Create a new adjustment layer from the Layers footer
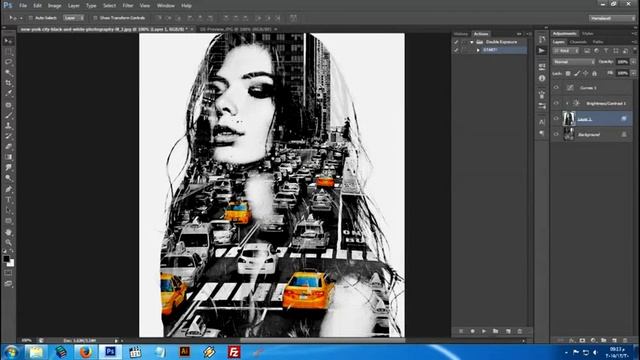This screenshot has height=360, width=640. pyautogui.click(x=593, y=340)
